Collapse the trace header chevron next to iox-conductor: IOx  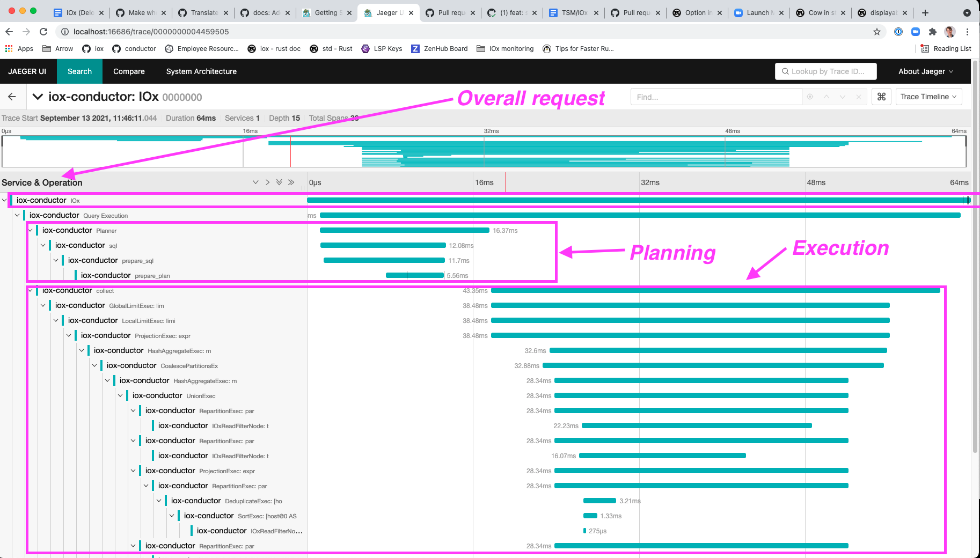pyautogui.click(x=38, y=97)
